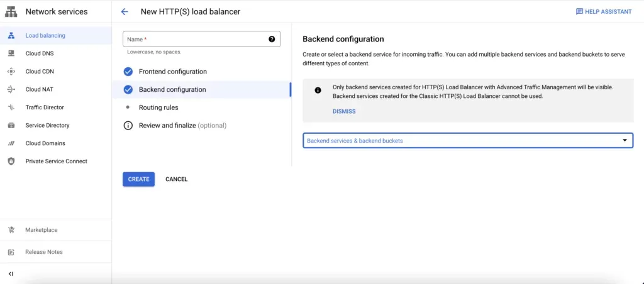Viewport: 644px width, 284px height.
Task: Open Backend services & backend buckets selector
Action: point(468,140)
